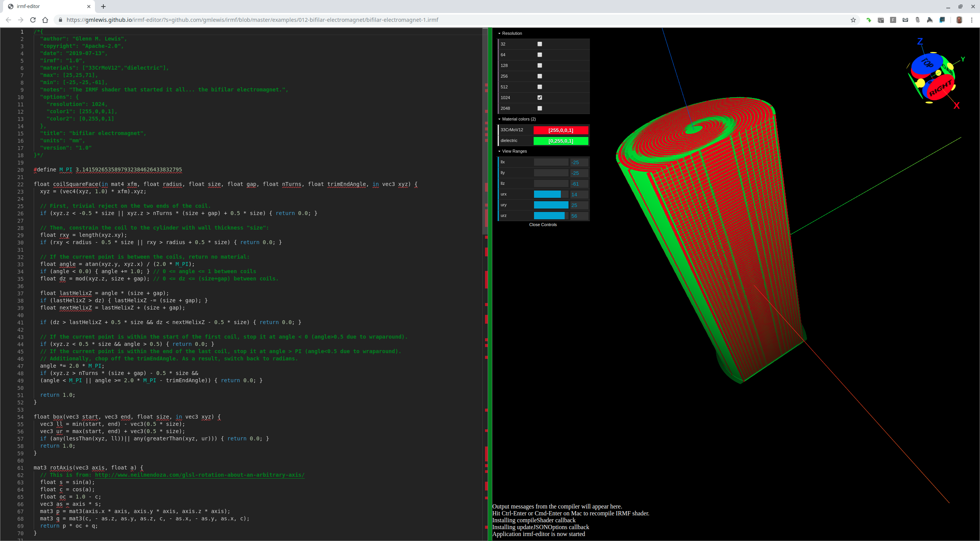This screenshot has width=980, height=541.
Task: Click the keyboard extension icon
Action: point(905,20)
